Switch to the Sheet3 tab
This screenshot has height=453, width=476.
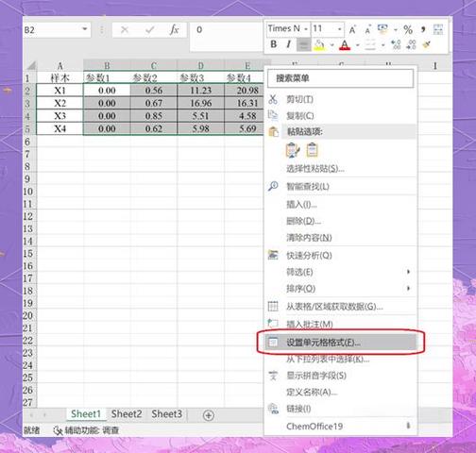(x=166, y=413)
